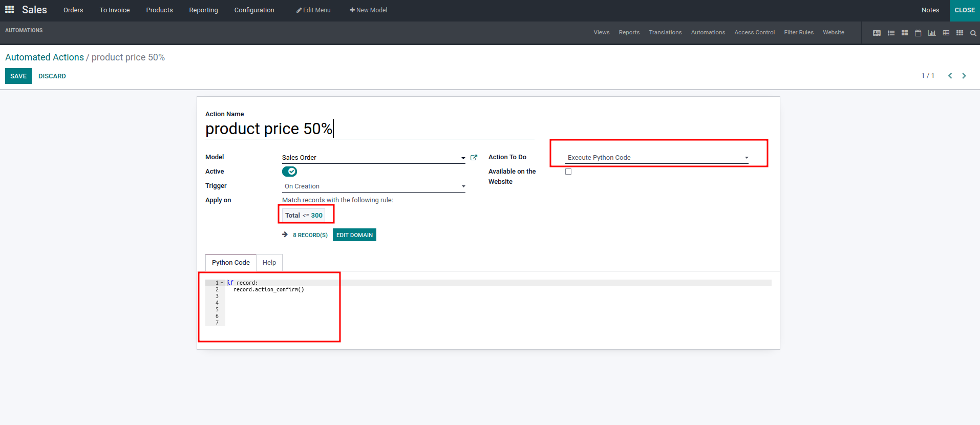Open Translations in the Studio bar
Image resolution: width=980 pixels, height=425 pixels.
click(x=665, y=32)
